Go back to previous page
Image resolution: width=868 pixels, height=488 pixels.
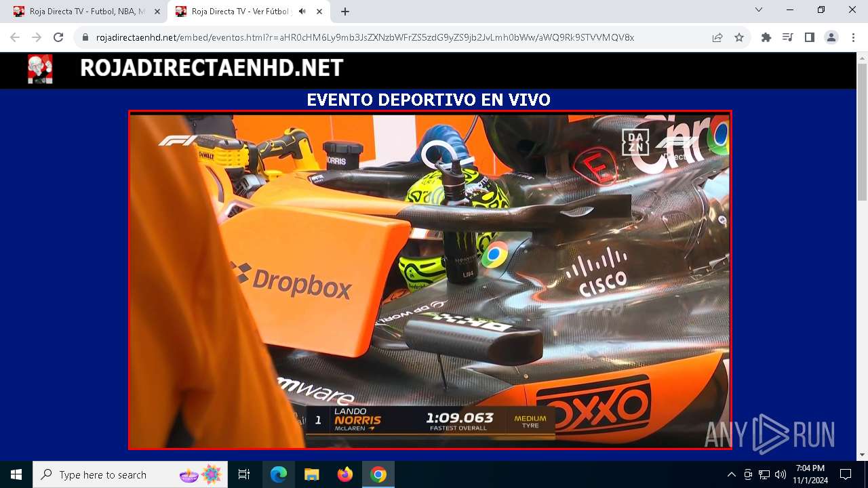click(15, 37)
